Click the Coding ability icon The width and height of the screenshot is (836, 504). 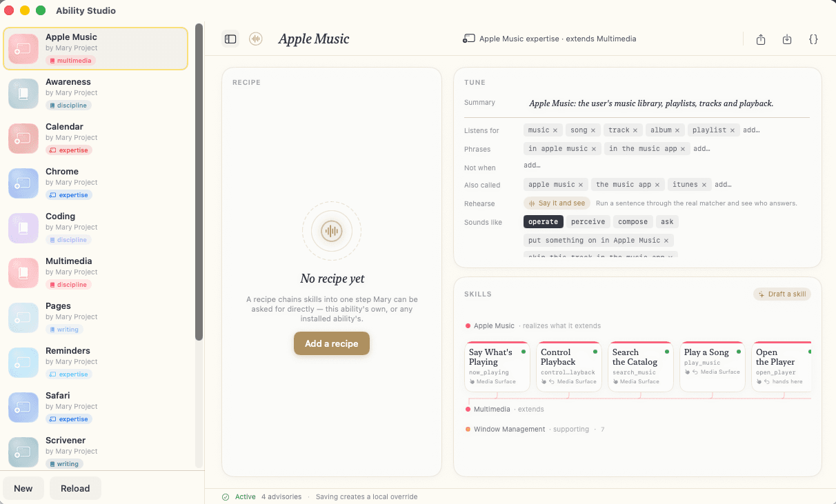(x=23, y=228)
